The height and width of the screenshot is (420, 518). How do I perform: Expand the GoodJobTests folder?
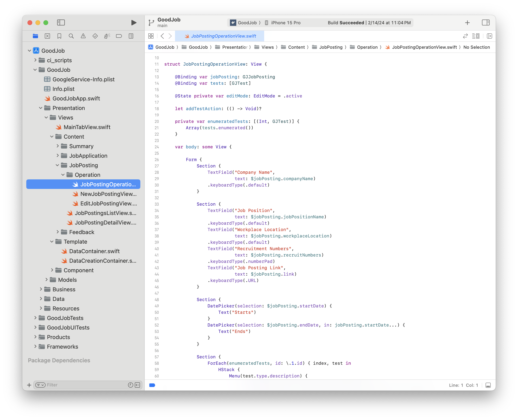pyautogui.click(x=35, y=318)
